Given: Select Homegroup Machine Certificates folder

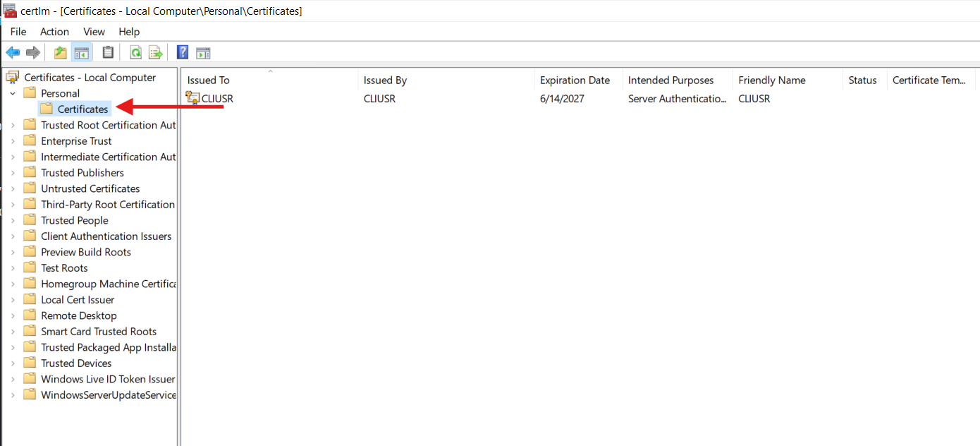Looking at the screenshot, I should click(x=108, y=284).
